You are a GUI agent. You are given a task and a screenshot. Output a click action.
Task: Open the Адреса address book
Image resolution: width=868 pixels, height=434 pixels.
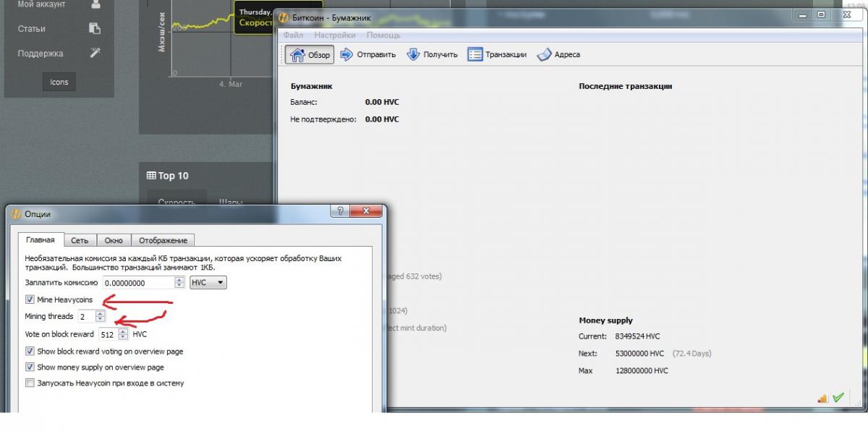[x=558, y=54]
